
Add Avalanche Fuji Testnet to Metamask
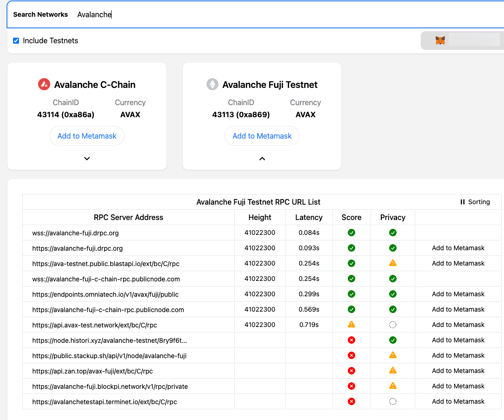(x=262, y=136)
